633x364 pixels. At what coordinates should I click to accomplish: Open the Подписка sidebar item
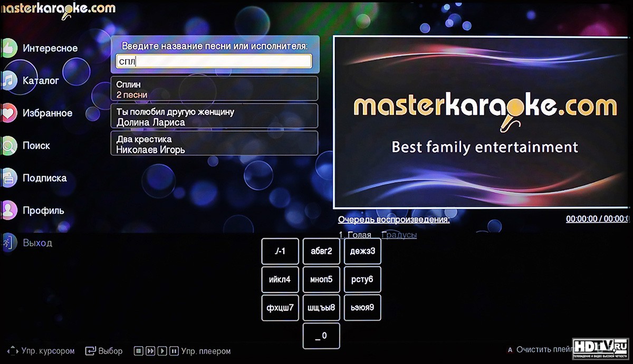(36, 178)
